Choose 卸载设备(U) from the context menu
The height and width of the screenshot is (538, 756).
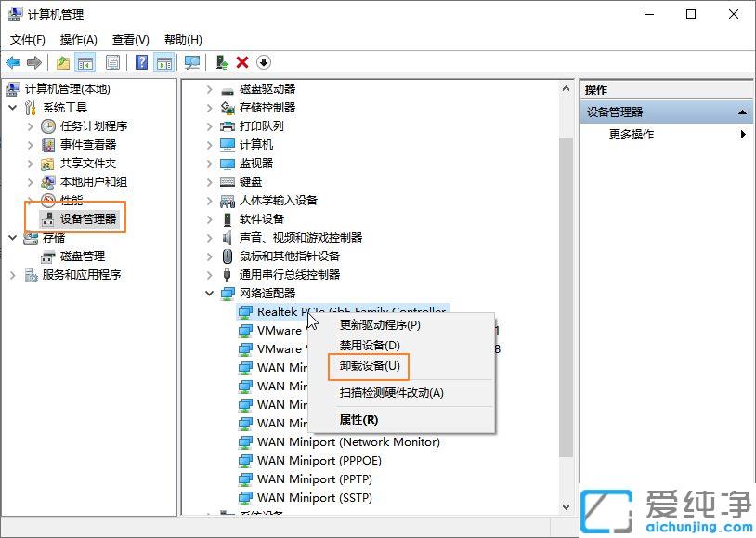coord(369,366)
